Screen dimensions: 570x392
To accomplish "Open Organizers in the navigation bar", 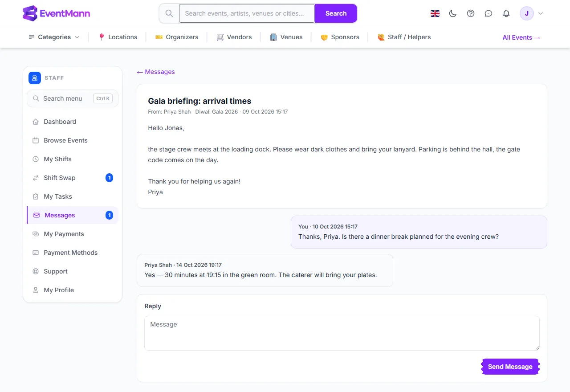I will [177, 37].
